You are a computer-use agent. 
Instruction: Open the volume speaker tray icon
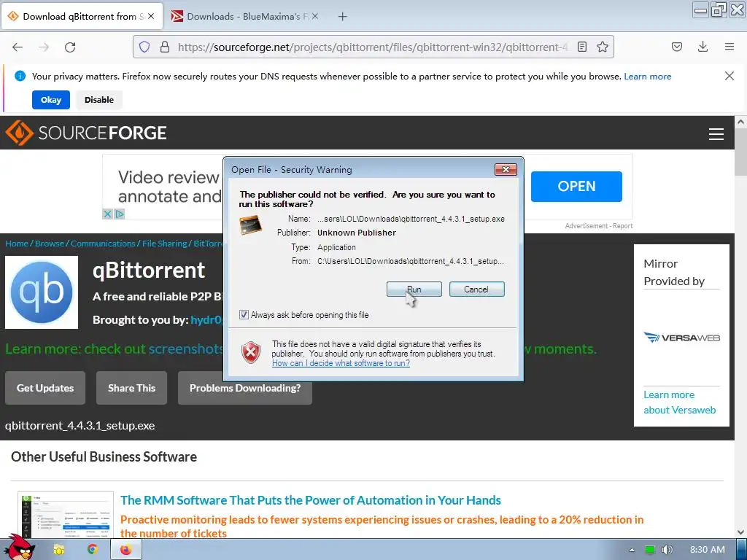click(667, 550)
